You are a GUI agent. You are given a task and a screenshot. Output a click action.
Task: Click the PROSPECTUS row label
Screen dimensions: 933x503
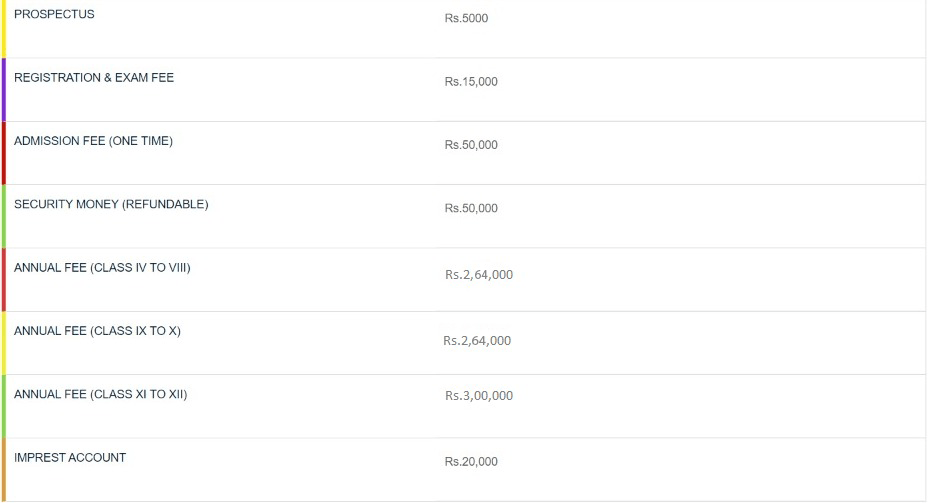click(x=54, y=14)
